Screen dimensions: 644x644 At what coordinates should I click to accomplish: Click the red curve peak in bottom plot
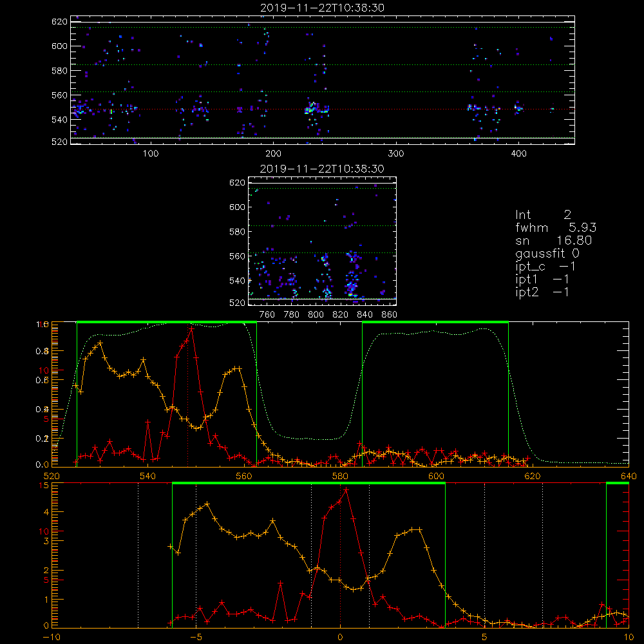click(x=346, y=490)
